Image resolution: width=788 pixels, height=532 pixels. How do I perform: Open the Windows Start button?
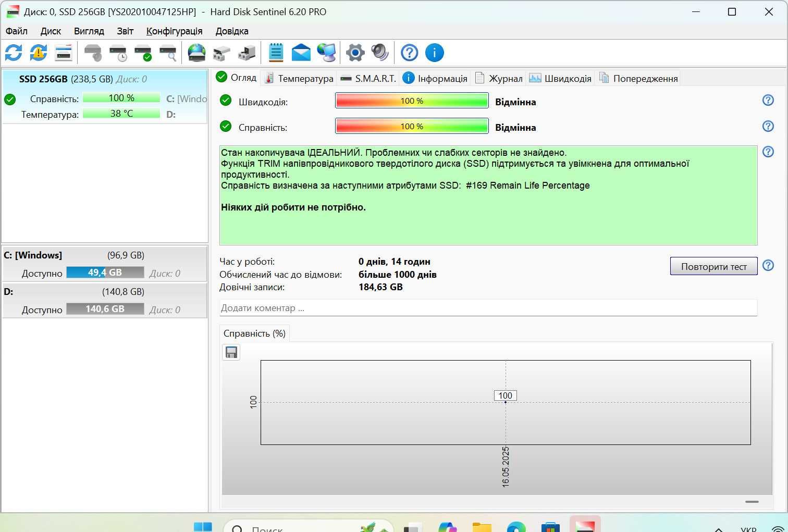(x=203, y=526)
